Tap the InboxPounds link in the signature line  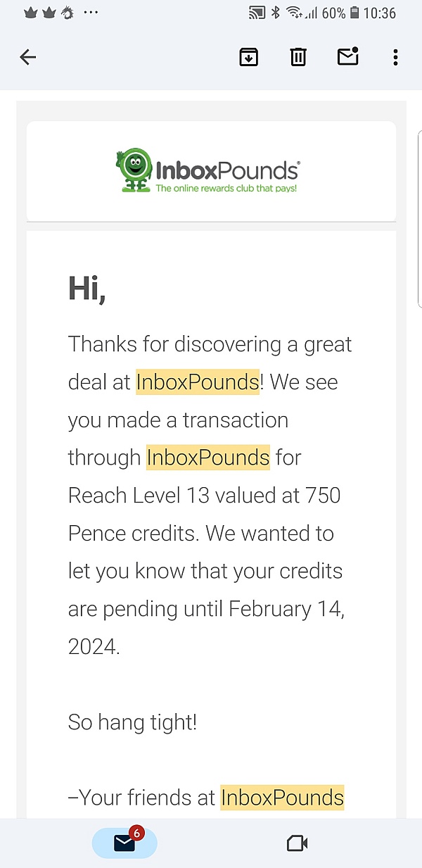pyautogui.click(x=282, y=797)
